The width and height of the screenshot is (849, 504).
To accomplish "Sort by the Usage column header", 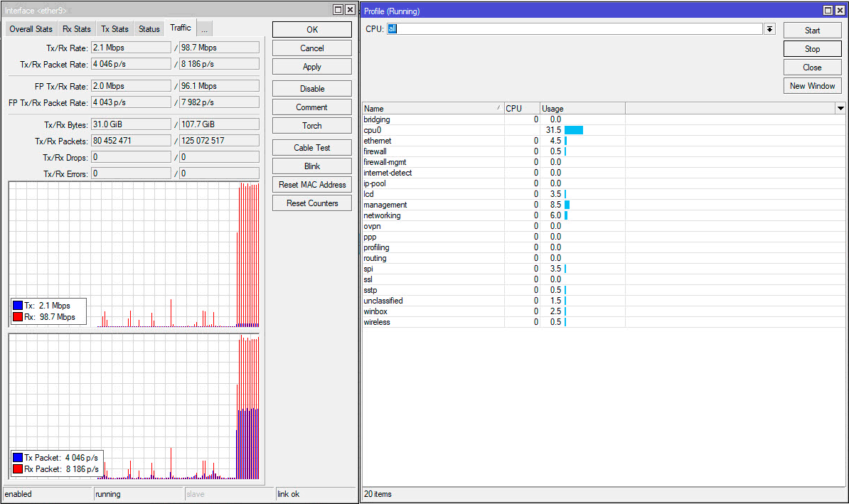I will (582, 109).
